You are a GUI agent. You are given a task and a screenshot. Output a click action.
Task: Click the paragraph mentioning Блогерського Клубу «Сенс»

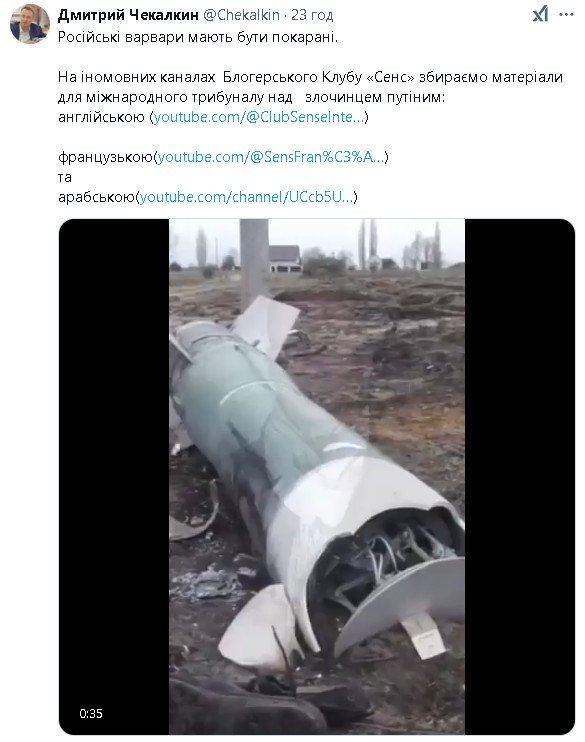[x=310, y=87]
